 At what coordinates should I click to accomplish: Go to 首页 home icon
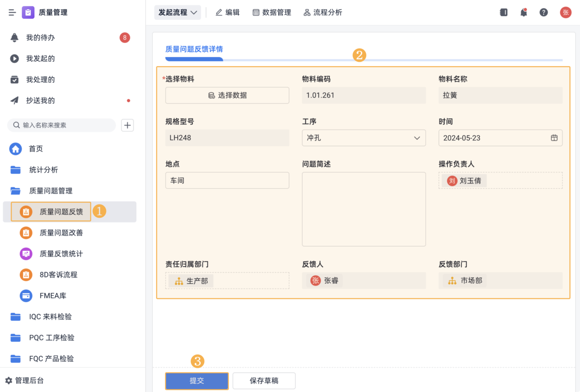tap(16, 149)
